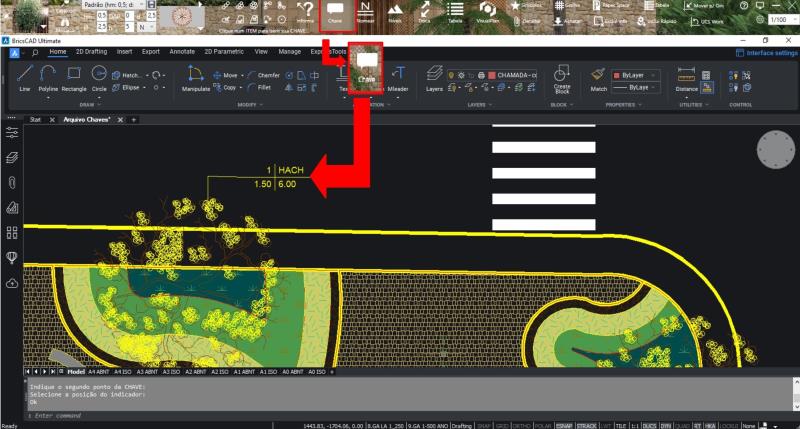
Task: Select the Line drawing tool
Action: pos(25,77)
